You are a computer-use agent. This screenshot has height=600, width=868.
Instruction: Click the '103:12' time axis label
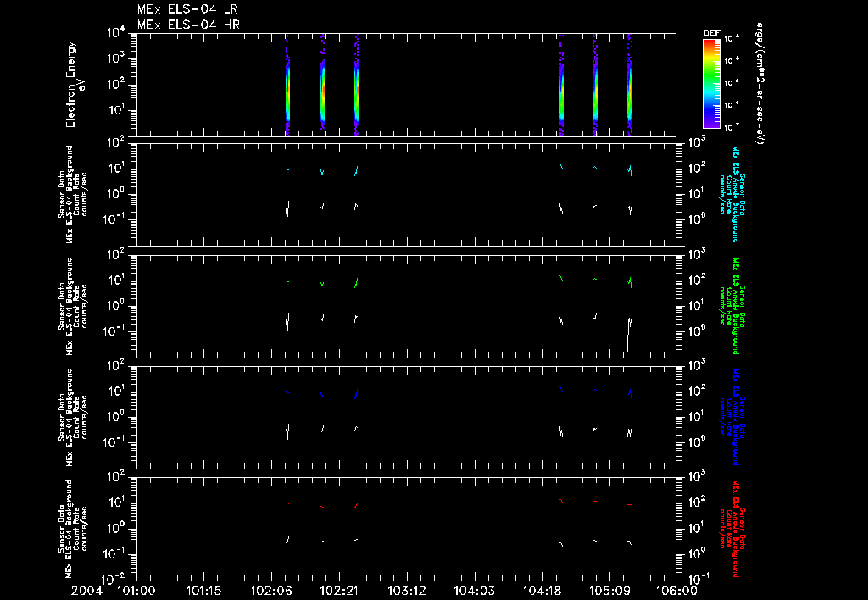(406, 591)
